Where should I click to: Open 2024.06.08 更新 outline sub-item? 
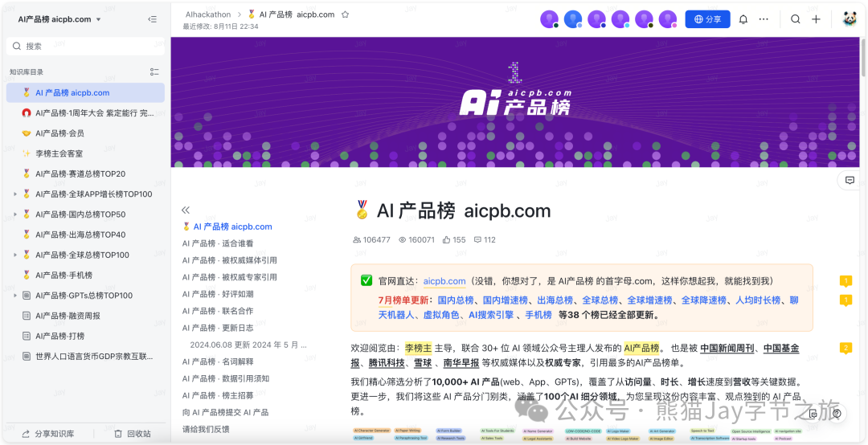pyautogui.click(x=248, y=345)
